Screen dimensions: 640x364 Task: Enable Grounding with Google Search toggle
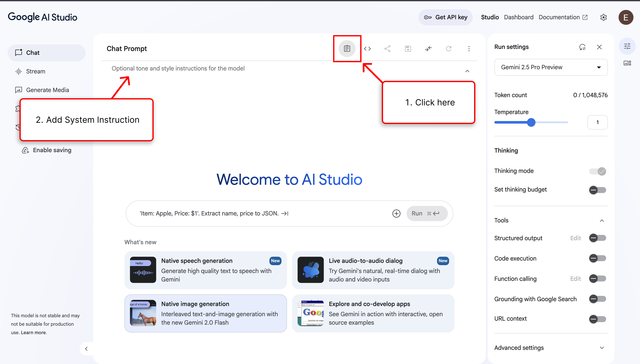598,299
